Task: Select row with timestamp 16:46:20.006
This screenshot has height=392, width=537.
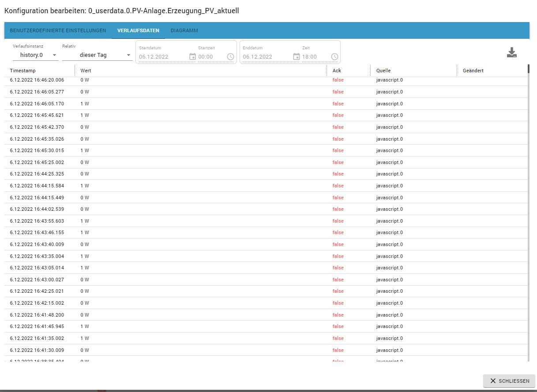Action: coord(266,80)
